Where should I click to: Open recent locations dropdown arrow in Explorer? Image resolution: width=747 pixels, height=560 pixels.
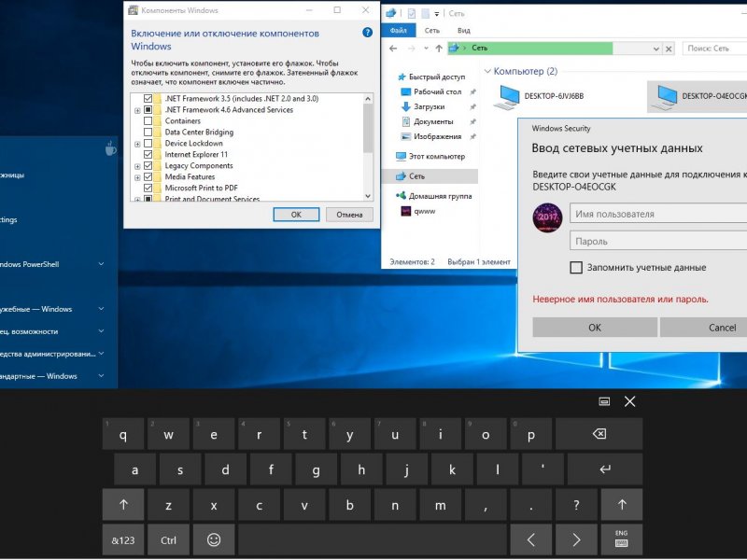tap(426, 49)
